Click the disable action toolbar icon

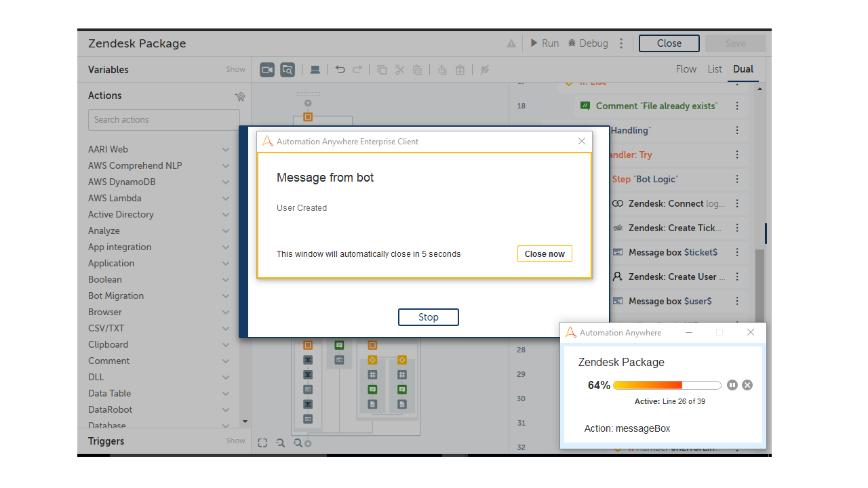(484, 69)
